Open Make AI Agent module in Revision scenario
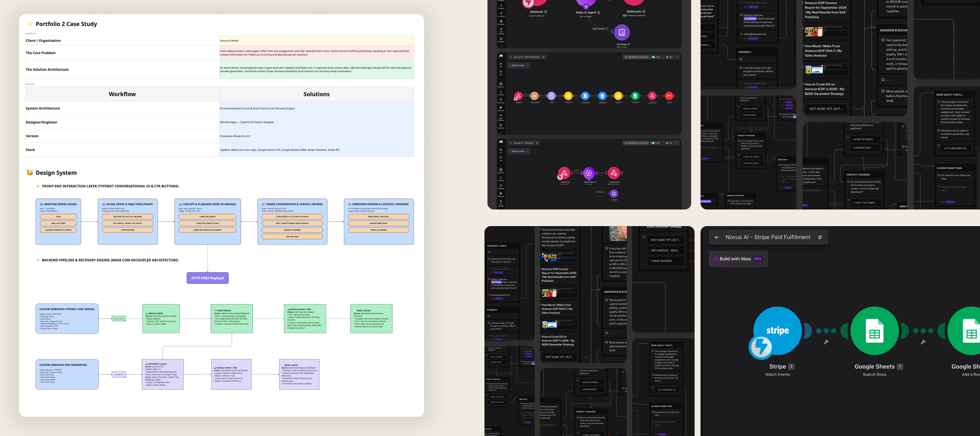The image size is (980, 436). click(x=589, y=173)
